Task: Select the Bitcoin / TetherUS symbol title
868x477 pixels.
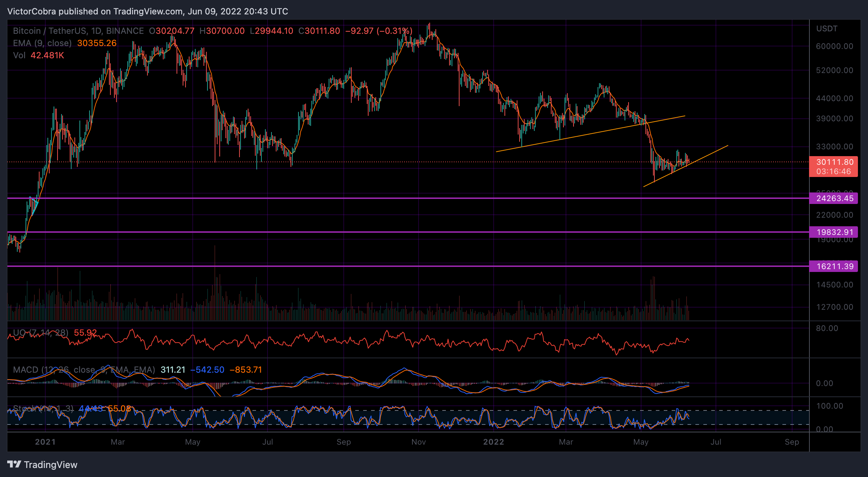Action: (78, 31)
